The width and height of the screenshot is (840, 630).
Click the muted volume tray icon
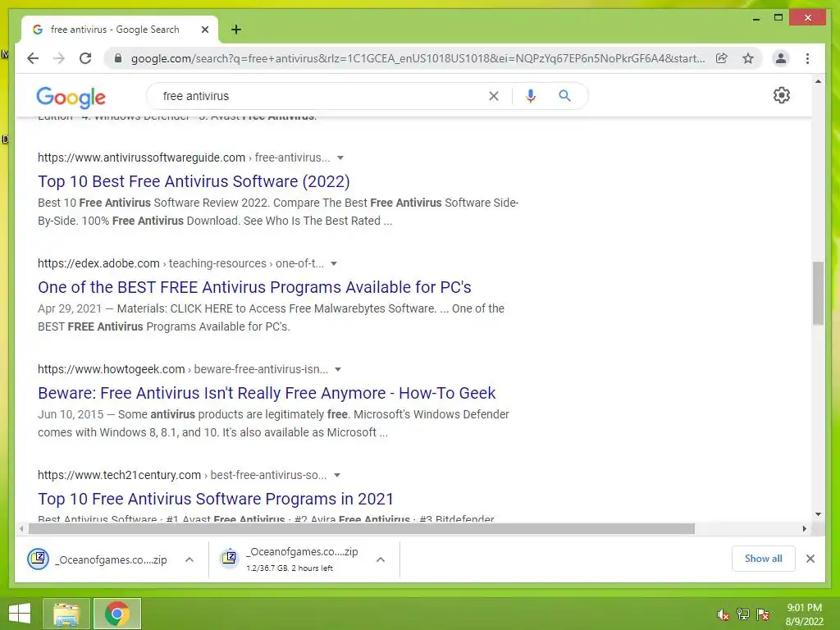(x=723, y=614)
